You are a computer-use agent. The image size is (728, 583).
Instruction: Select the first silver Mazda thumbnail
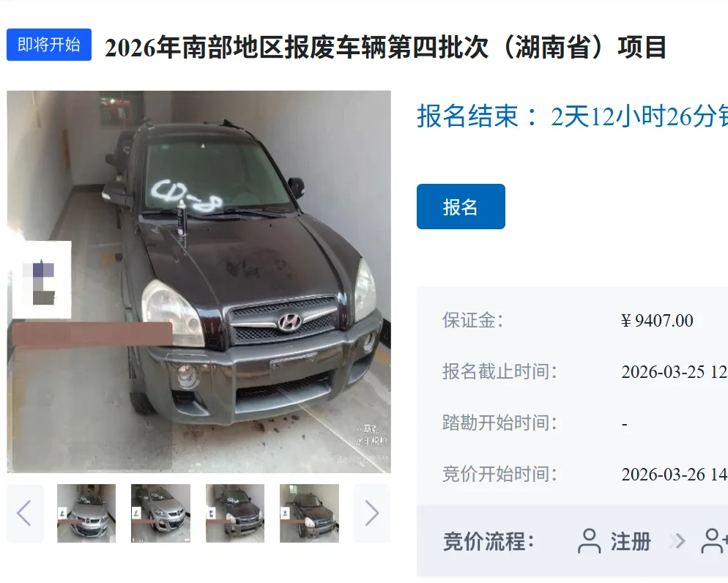tap(86, 513)
